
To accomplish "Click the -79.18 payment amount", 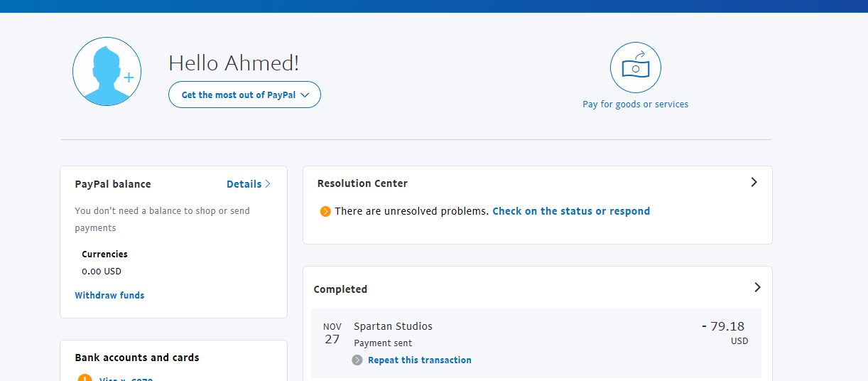I will coord(723,326).
